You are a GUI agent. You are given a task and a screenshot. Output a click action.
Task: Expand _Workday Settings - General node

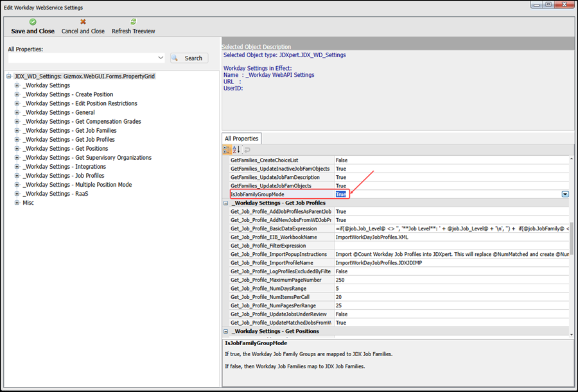point(17,112)
